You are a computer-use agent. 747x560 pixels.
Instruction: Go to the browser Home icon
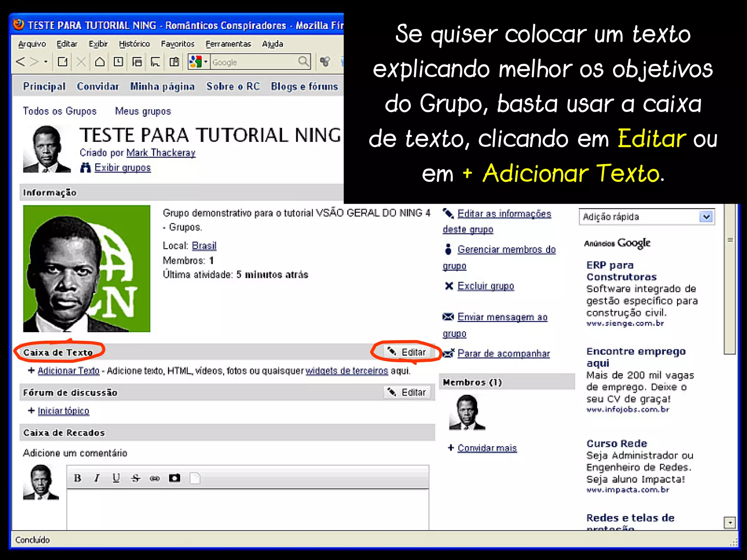[x=100, y=62]
